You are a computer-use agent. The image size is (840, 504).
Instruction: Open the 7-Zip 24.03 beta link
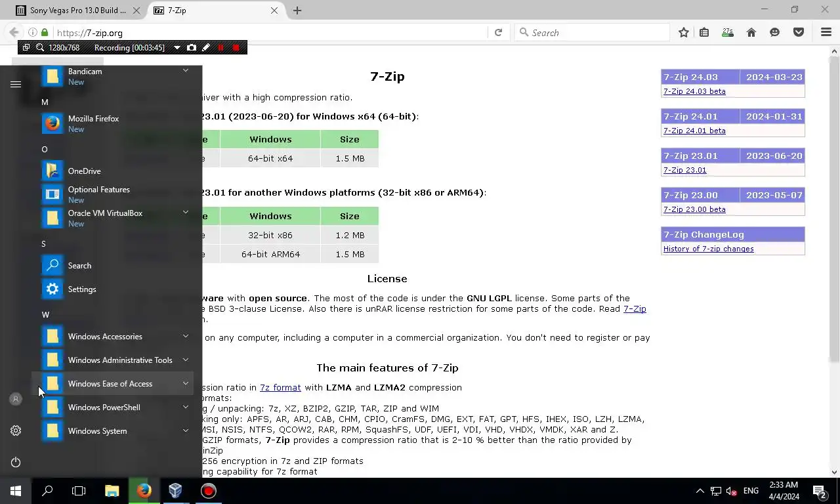click(x=694, y=91)
